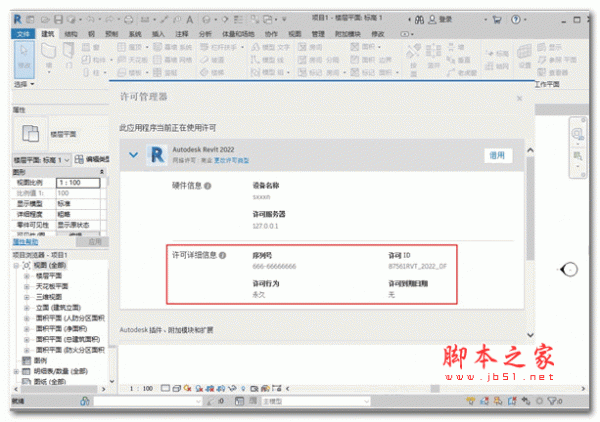
Task: Switch to the 系统 (Systems) ribbon tab
Action: [x=135, y=34]
